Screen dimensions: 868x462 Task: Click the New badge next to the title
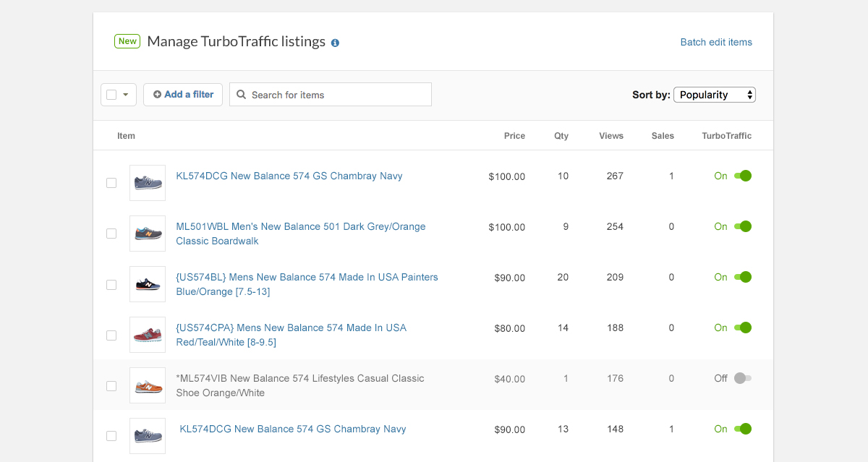point(127,41)
